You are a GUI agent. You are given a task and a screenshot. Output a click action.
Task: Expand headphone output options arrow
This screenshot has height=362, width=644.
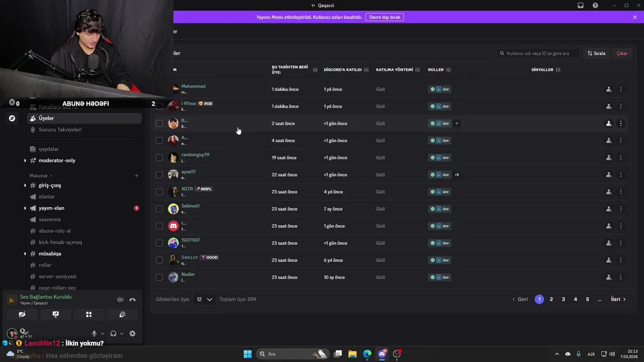(x=122, y=333)
